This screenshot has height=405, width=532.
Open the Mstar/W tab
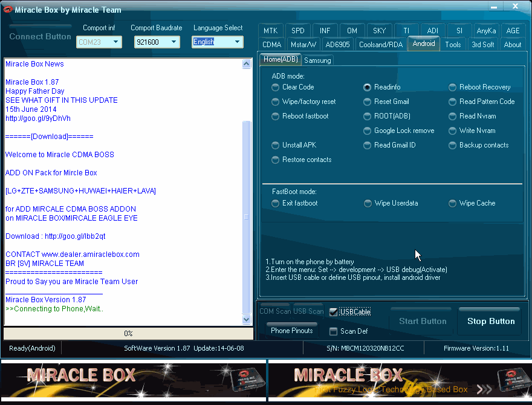[x=303, y=45]
